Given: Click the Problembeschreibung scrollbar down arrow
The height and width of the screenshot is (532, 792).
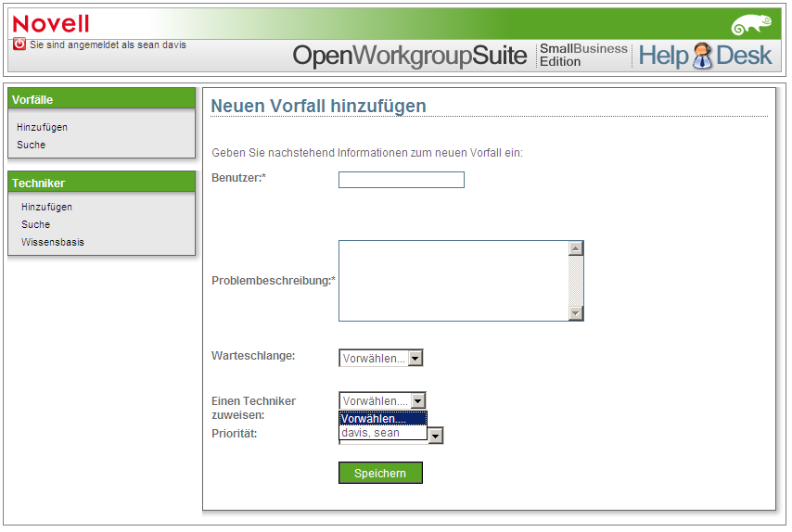Looking at the screenshot, I should [576, 313].
